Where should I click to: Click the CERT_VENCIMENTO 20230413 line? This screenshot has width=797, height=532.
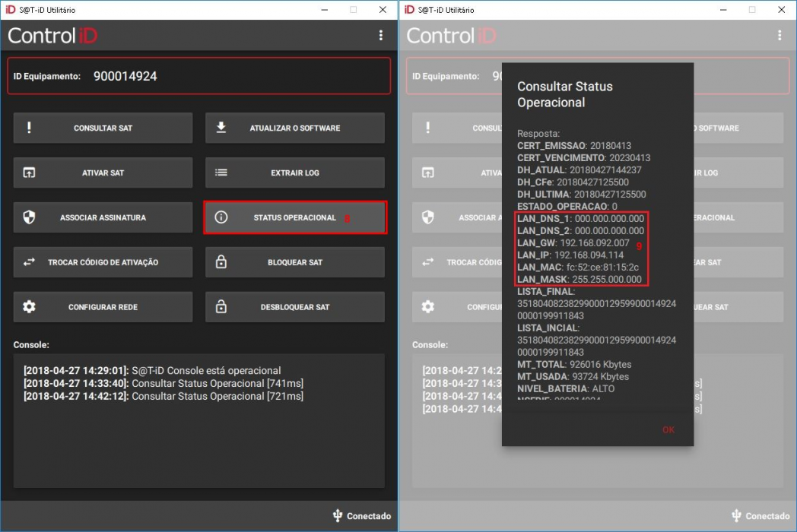pos(583,158)
